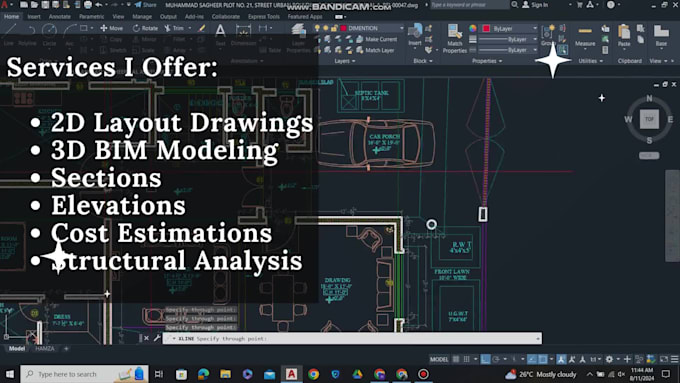Screen dimensions: 680x383
Task: Click the keyword search field in title bar
Action: point(469,5)
